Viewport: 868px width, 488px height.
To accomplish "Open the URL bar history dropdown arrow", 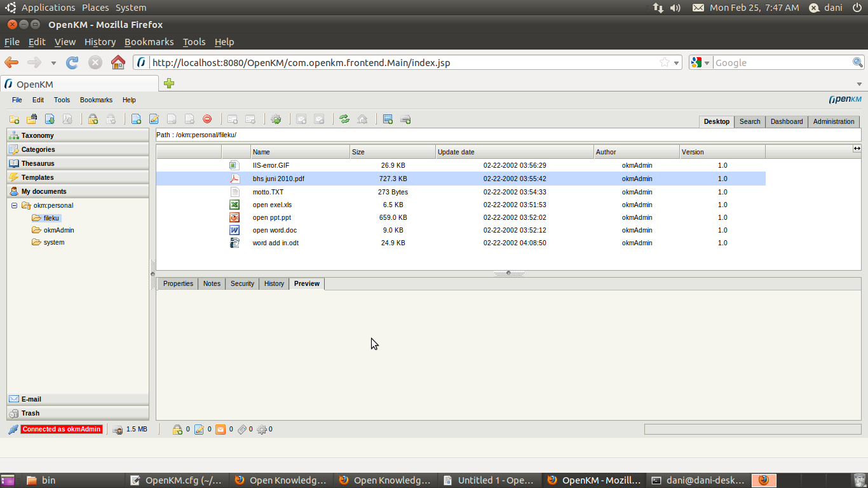I will point(677,63).
